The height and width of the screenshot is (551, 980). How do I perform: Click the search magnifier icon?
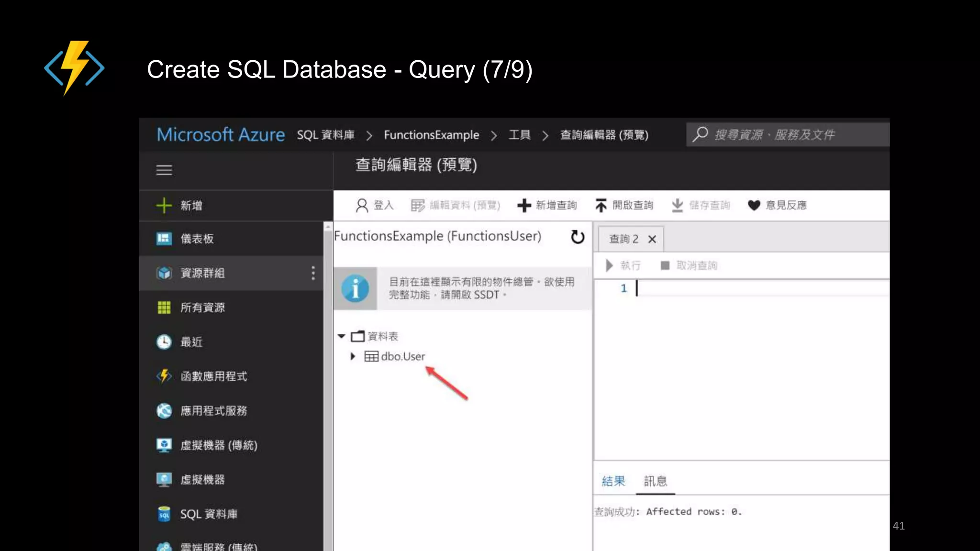(700, 134)
